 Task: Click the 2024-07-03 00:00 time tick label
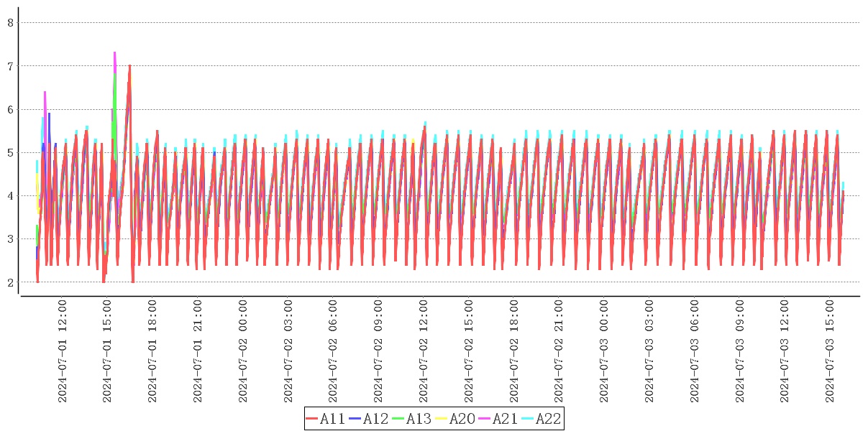click(x=604, y=352)
